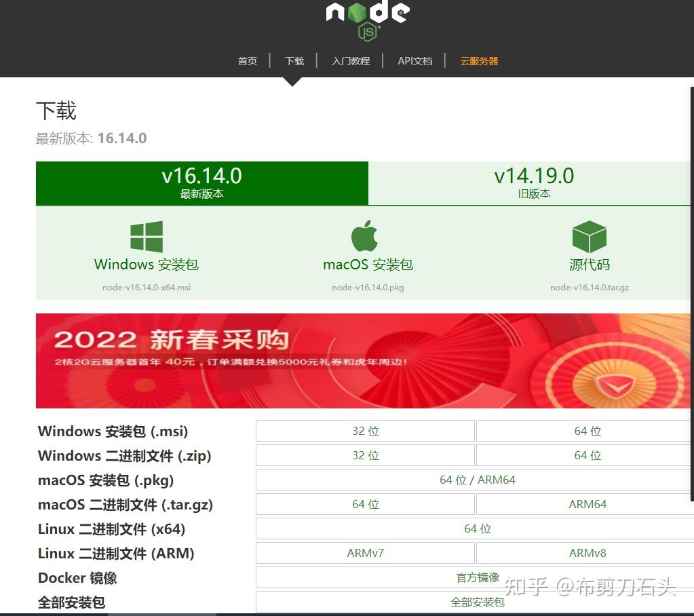This screenshot has height=616, width=694.
Task: Click the Windows logo icon
Action: (147, 236)
